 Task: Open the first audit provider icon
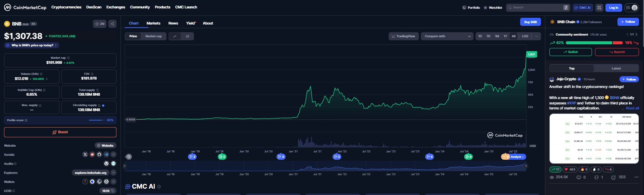coord(106,163)
